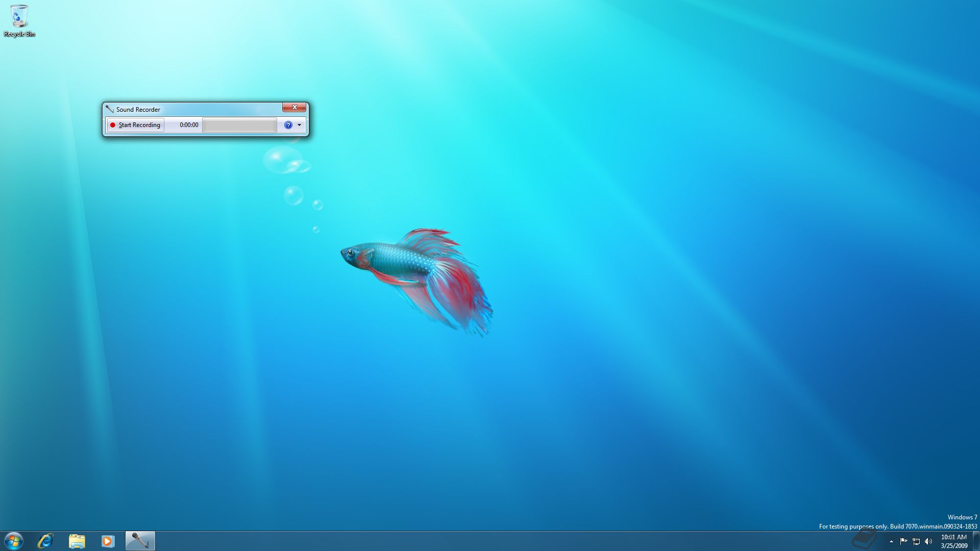Open the Action Center flag icon
This screenshot has width=980, height=551.
(903, 541)
